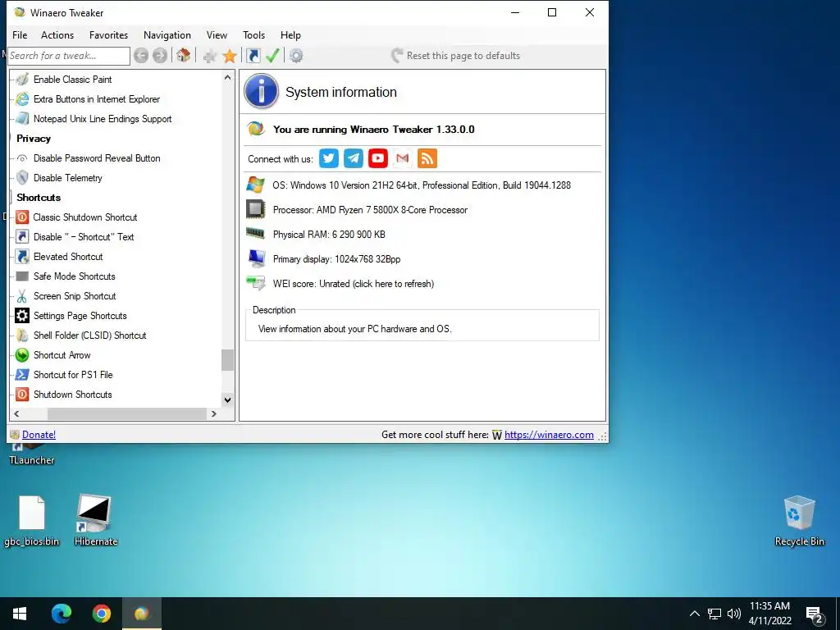Click the Internet Explorer icon in tree
This screenshot has height=630, width=840.
pos(22,98)
